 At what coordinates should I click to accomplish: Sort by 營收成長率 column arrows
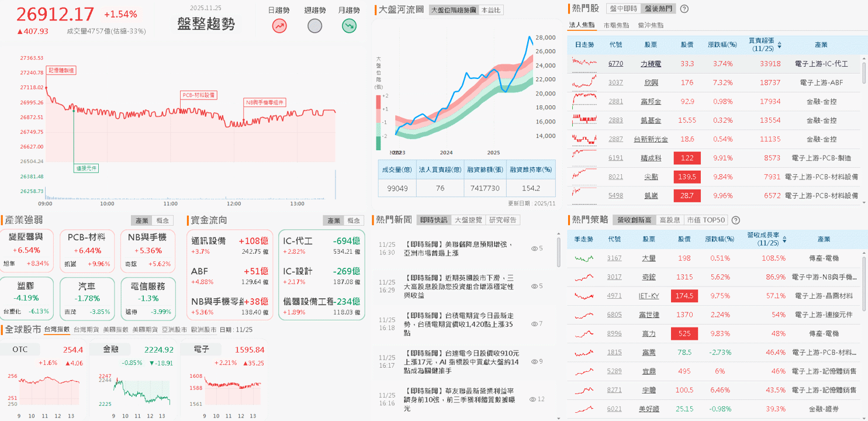click(x=784, y=239)
